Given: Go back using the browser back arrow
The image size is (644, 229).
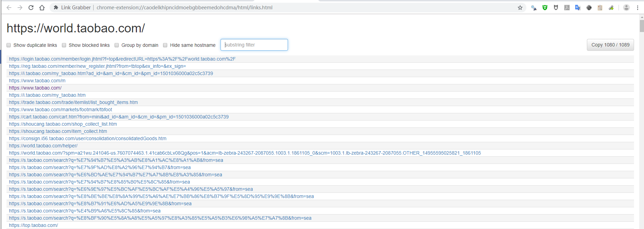Looking at the screenshot, I should 9,8.
